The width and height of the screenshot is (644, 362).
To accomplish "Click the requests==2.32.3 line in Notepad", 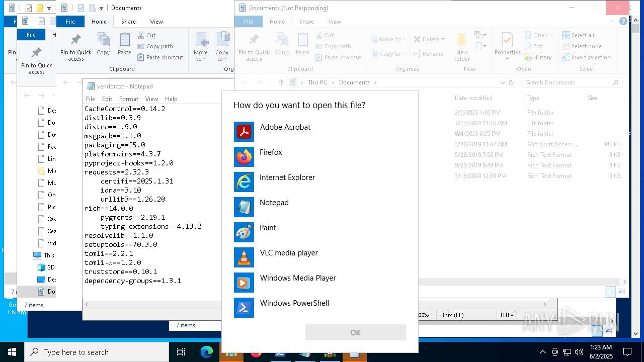I will pyautogui.click(x=117, y=172).
